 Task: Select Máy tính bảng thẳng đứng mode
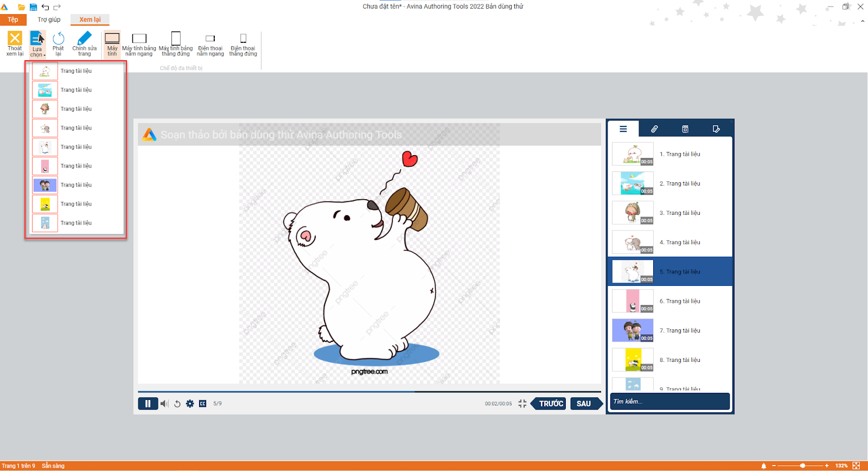coord(176,44)
